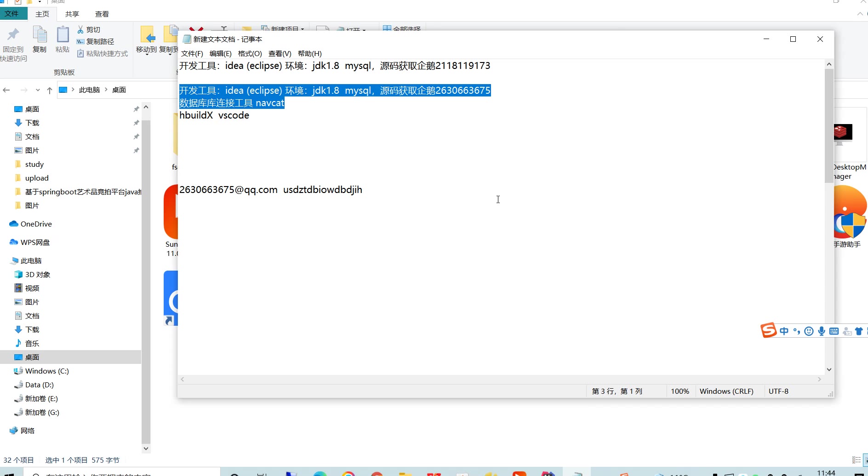The height and width of the screenshot is (476, 868).
Task: Click 100% zoom in Notepad status bar
Action: coord(680,391)
